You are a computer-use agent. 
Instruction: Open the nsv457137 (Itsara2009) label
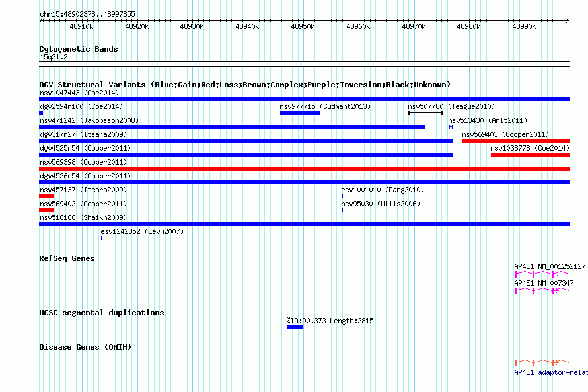tap(83, 190)
